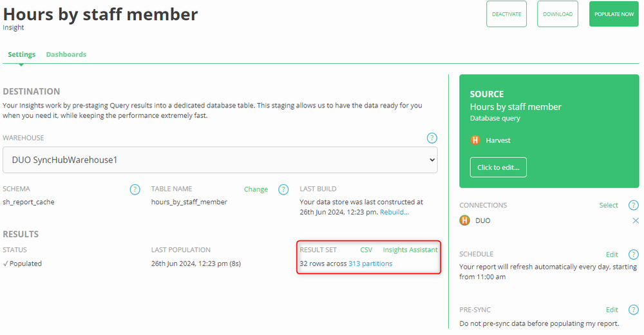Click the Change table name link
Image resolution: width=644 pixels, height=335 pixels.
(x=256, y=189)
